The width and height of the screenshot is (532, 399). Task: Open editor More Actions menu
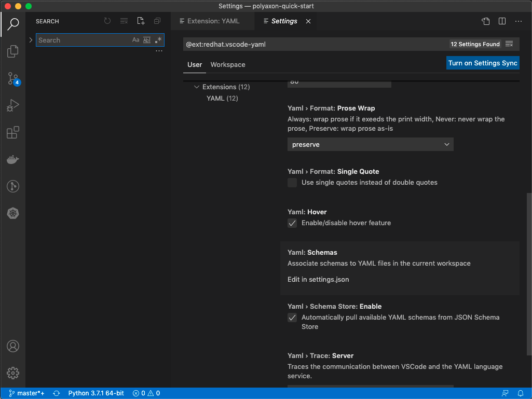tap(519, 21)
